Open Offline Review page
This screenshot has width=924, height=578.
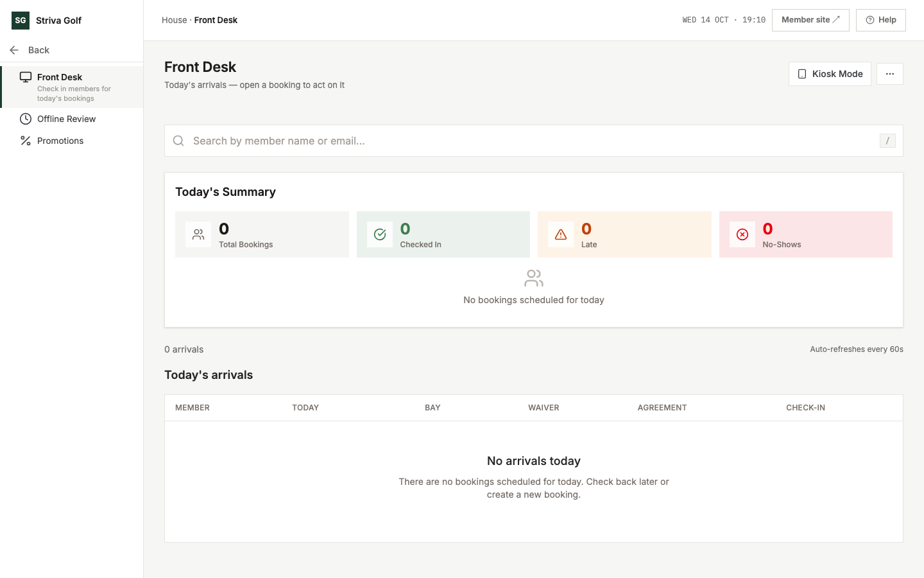[73, 119]
